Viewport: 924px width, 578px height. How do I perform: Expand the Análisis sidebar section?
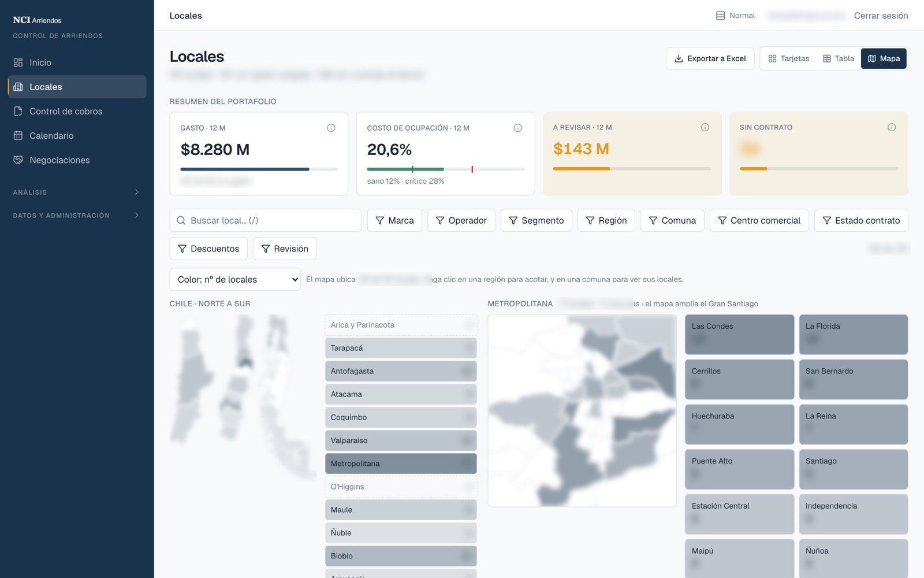[x=77, y=192]
